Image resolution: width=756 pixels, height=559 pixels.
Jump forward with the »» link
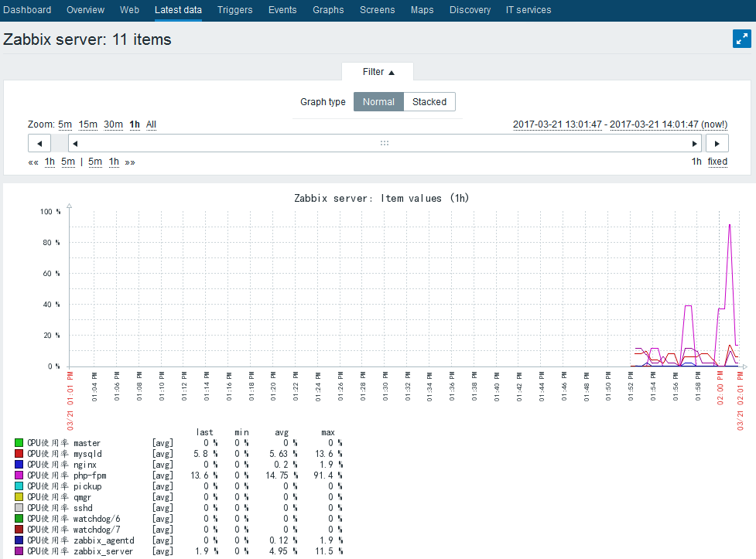coord(130,162)
